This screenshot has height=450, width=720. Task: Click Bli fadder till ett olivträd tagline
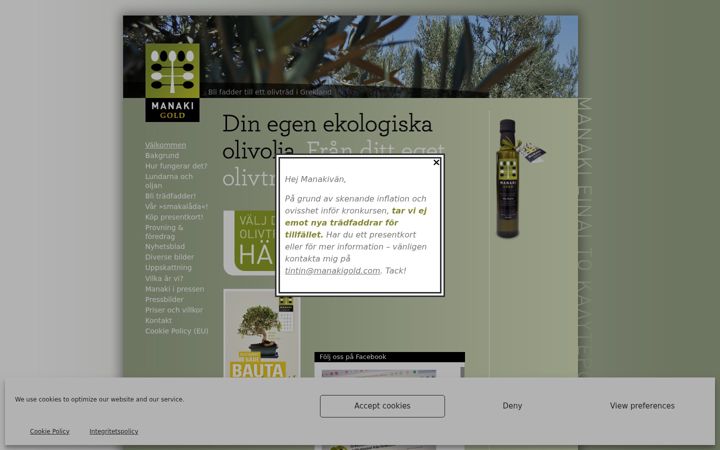(x=270, y=92)
